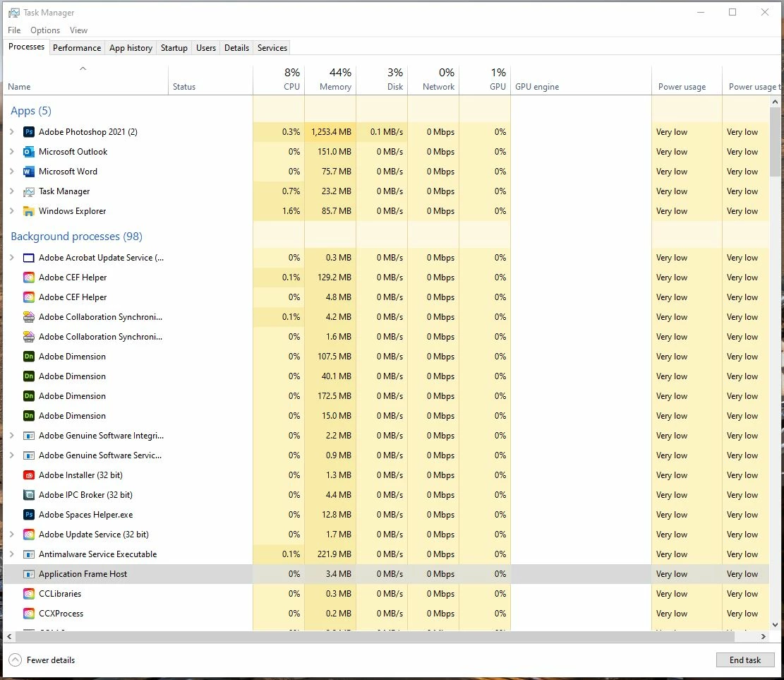This screenshot has width=784, height=680.
Task: Expand the Microsoft Outlook process group
Action: click(x=11, y=152)
